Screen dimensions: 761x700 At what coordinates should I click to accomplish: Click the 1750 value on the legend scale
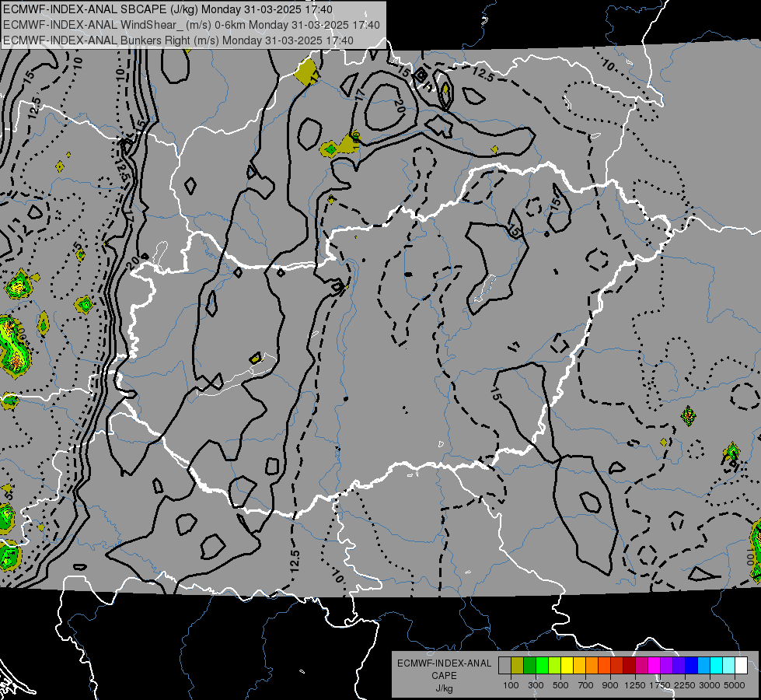(x=660, y=685)
